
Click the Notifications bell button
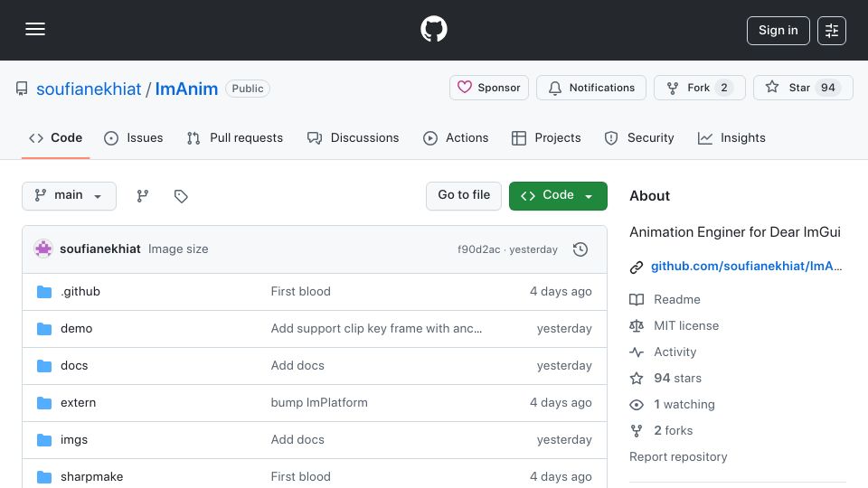(590, 88)
